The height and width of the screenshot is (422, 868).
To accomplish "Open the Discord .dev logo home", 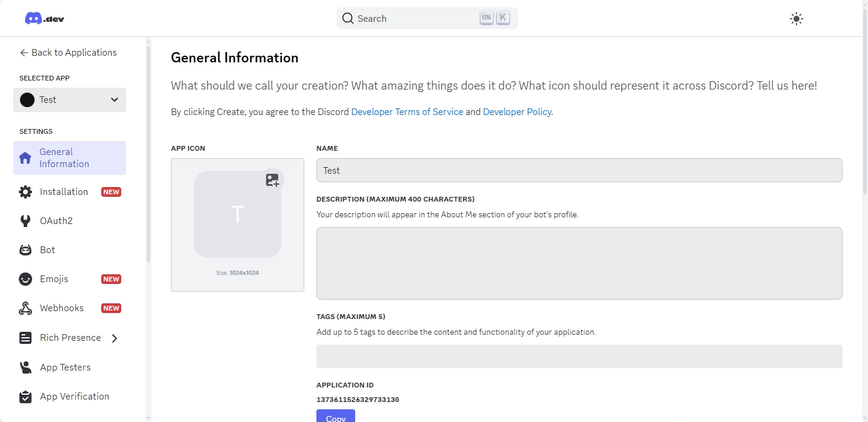I will [x=44, y=18].
